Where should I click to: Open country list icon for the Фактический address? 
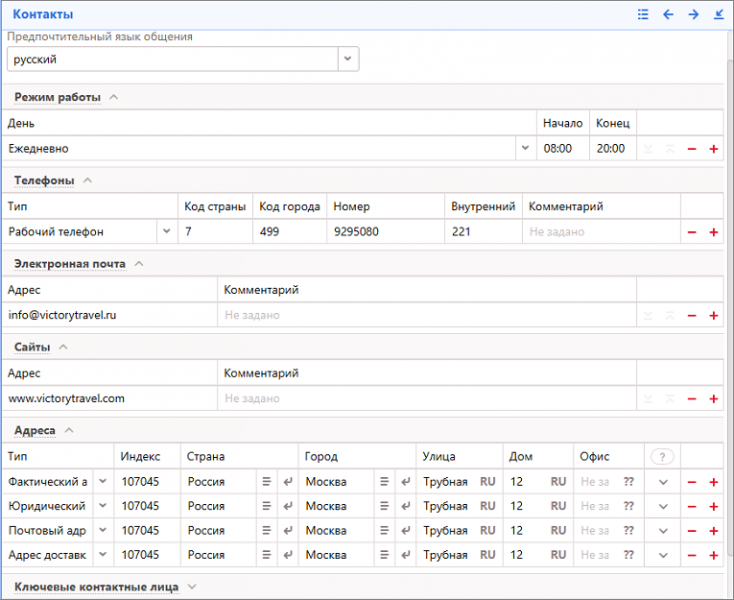267,482
